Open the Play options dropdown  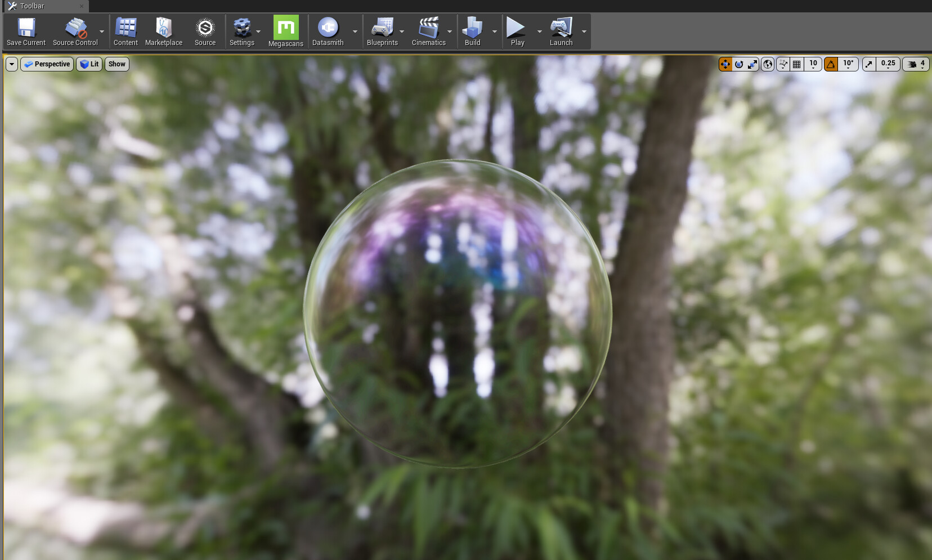coord(539,31)
